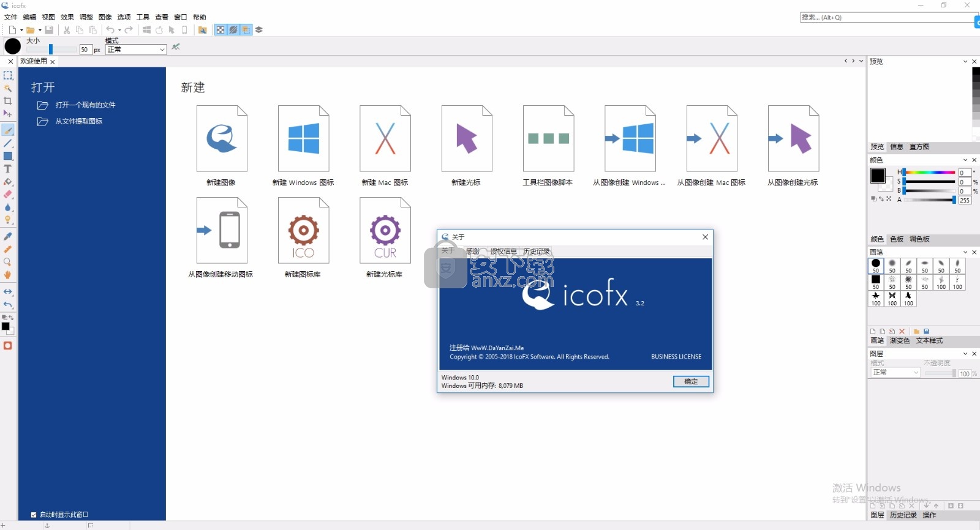Select the line drawing tool
This screenshot has width=980, height=530.
[x=8, y=143]
